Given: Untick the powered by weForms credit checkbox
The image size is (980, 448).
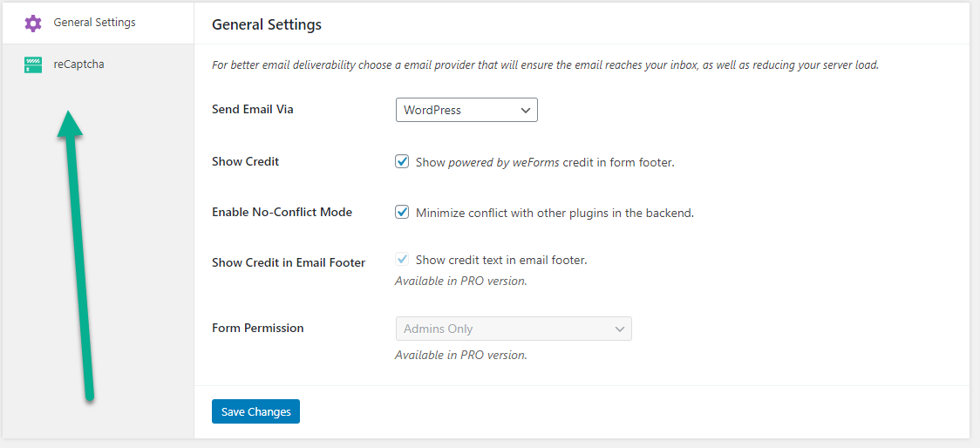Looking at the screenshot, I should click(402, 161).
